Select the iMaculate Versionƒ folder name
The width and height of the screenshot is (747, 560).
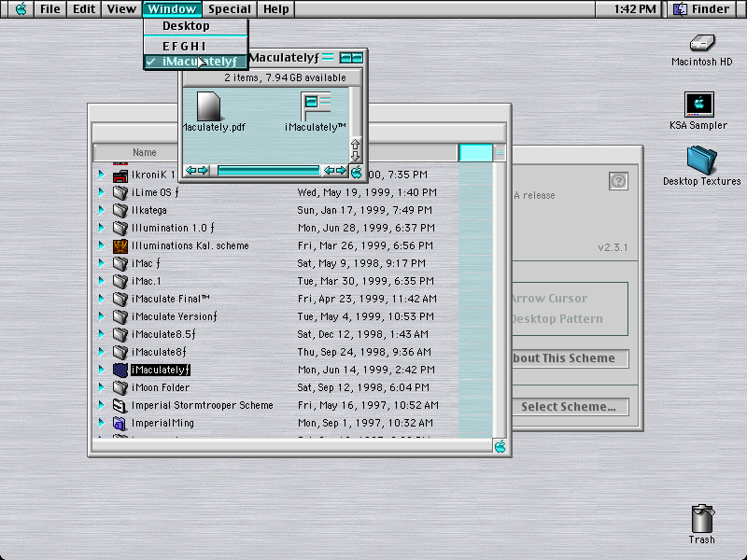click(174, 316)
